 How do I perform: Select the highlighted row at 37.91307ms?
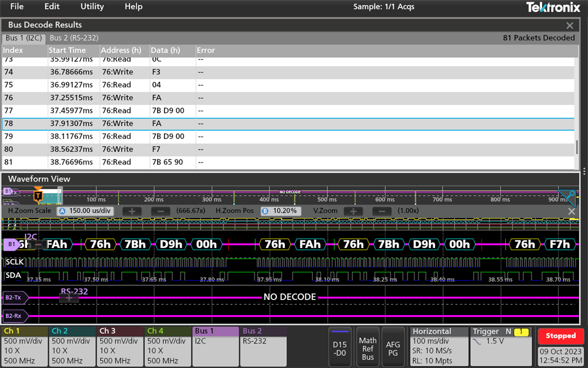pyautogui.click(x=288, y=124)
